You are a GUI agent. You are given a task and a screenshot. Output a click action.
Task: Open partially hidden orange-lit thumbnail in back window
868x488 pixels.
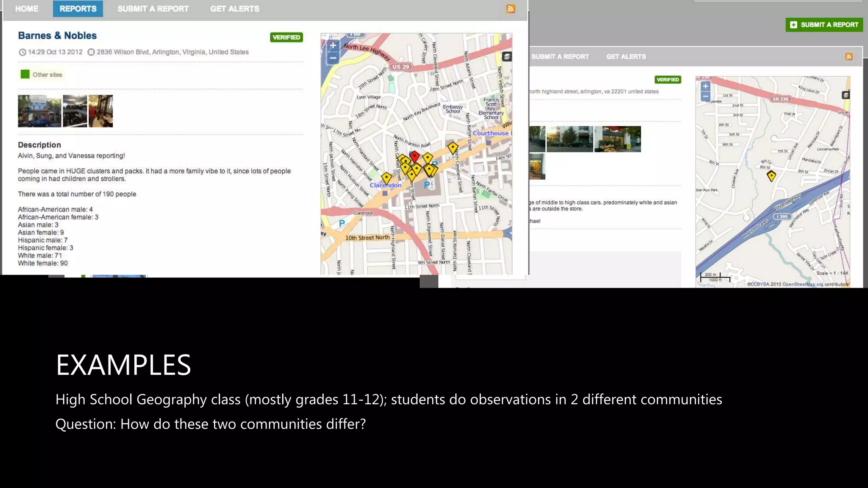pos(537,166)
